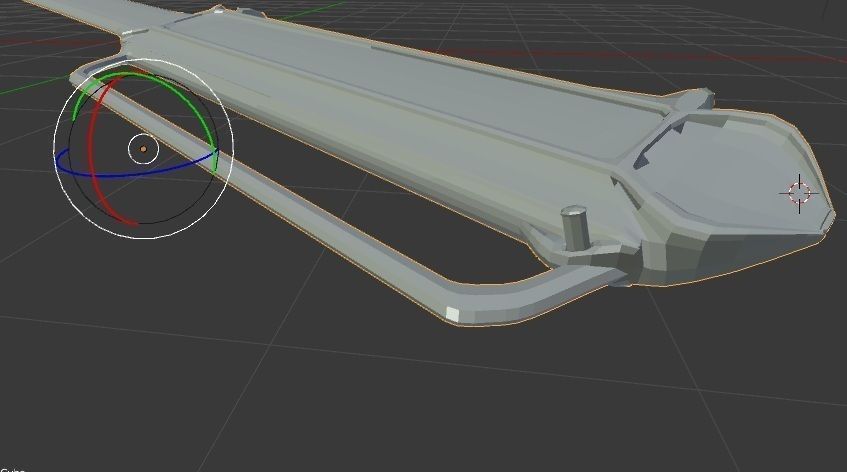Click the blue Z-axis rotation ring
Viewport: 847px width, 472px height.
tap(135, 174)
